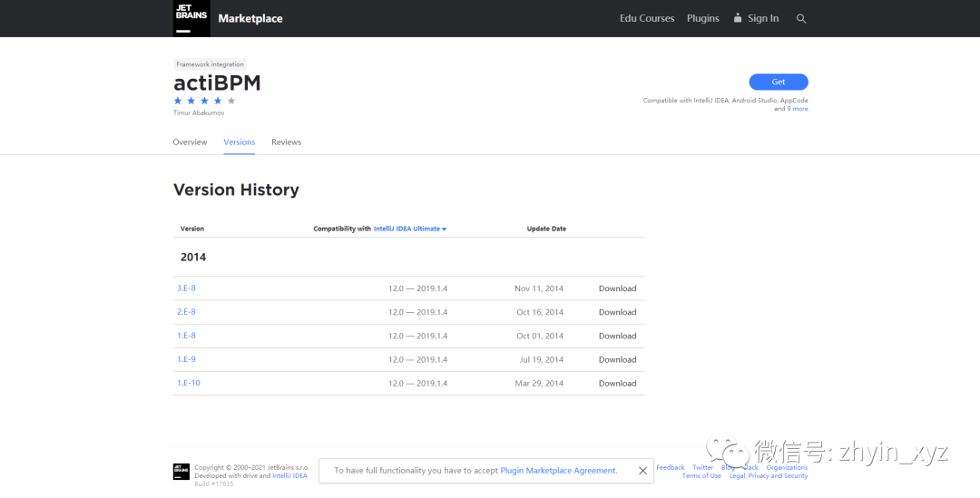Screen dimensions: 980x498
Task: Click the Sign In user icon
Action: (x=738, y=17)
